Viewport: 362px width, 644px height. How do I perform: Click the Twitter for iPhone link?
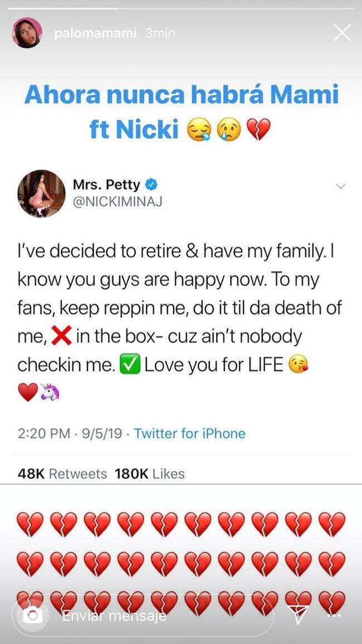click(189, 433)
